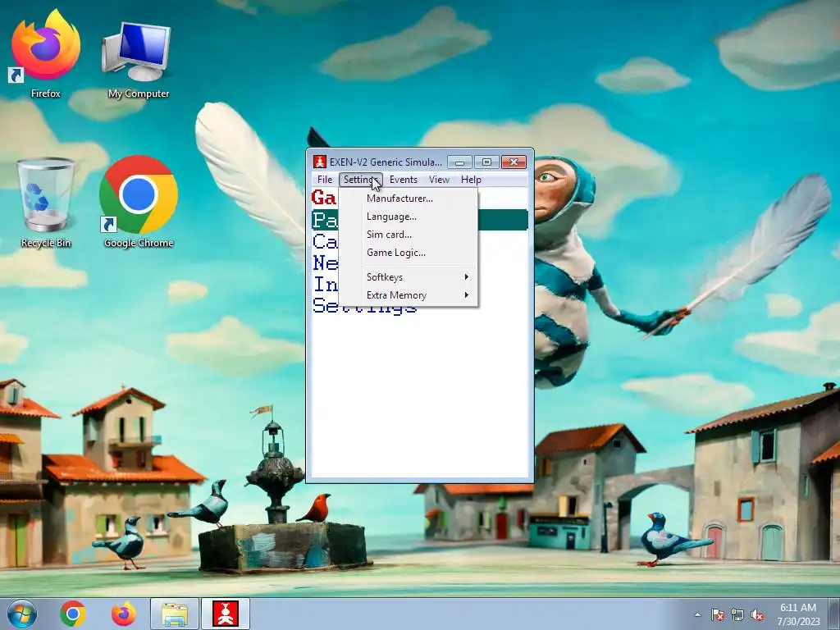Viewport: 840px width, 630px height.
Task: Select the red 'Ga' heading text
Action: [x=324, y=198]
